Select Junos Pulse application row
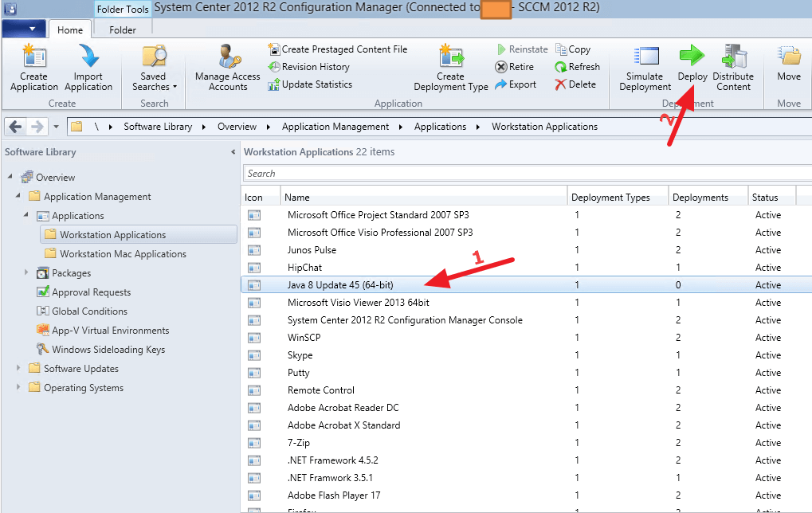The image size is (812, 513). [x=526, y=250]
